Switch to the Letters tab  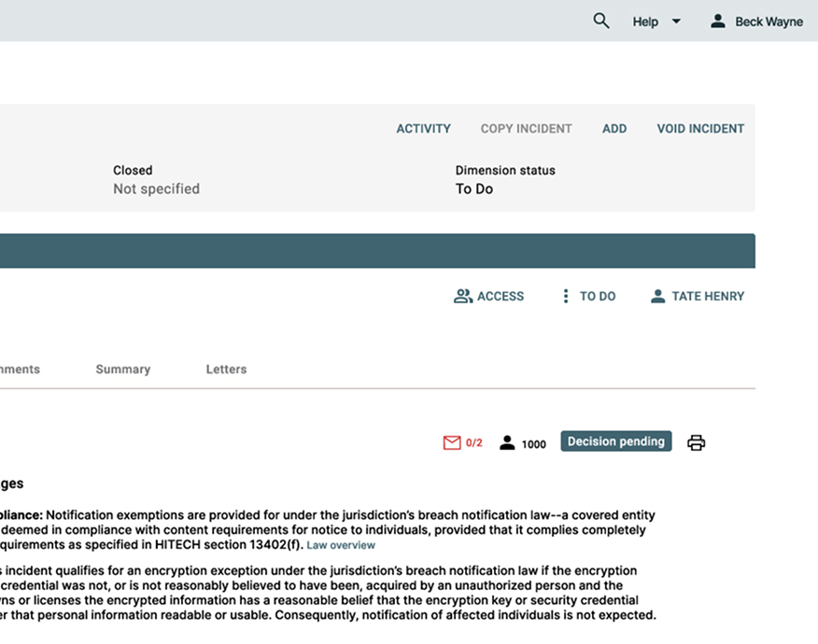(226, 370)
